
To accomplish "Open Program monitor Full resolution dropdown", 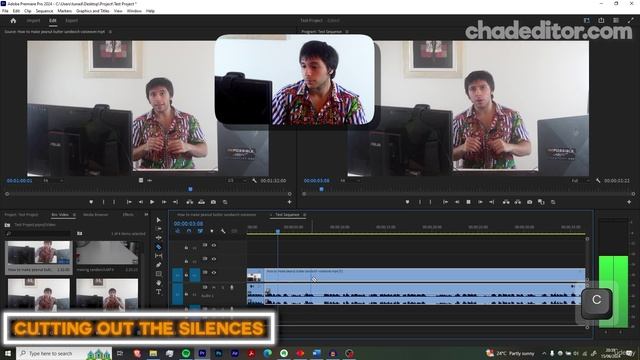I will coord(581,180).
